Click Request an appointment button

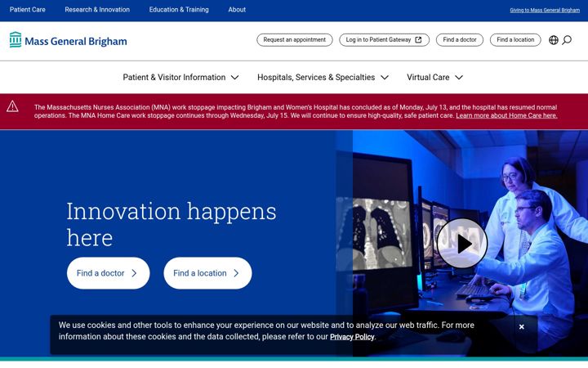294,40
